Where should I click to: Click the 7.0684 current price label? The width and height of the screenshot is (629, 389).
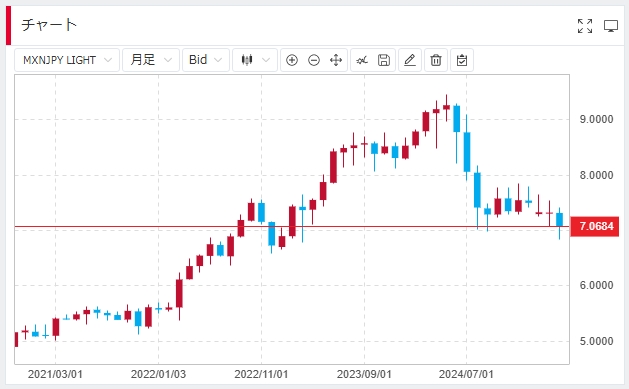[595, 226]
